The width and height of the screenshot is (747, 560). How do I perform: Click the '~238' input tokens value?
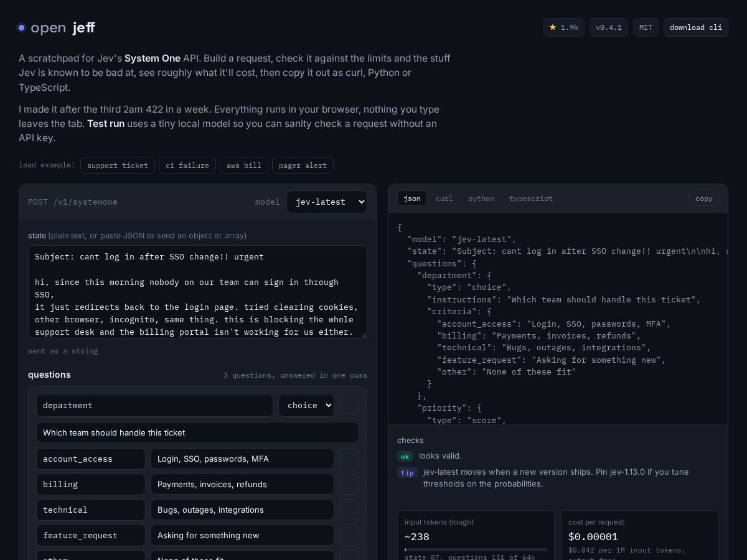tap(417, 537)
